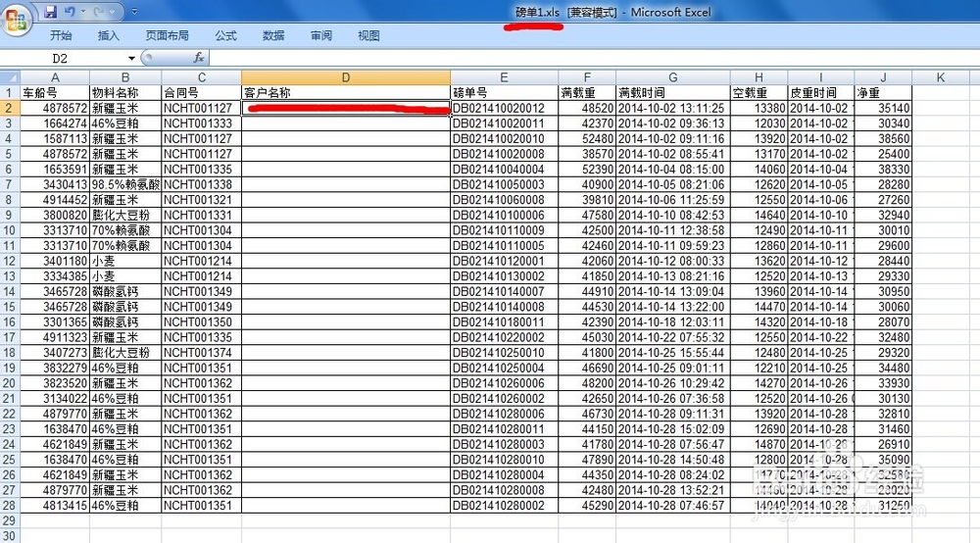The height and width of the screenshot is (543, 980).
Task: Click the Redo arrow icon
Action: pos(98,11)
